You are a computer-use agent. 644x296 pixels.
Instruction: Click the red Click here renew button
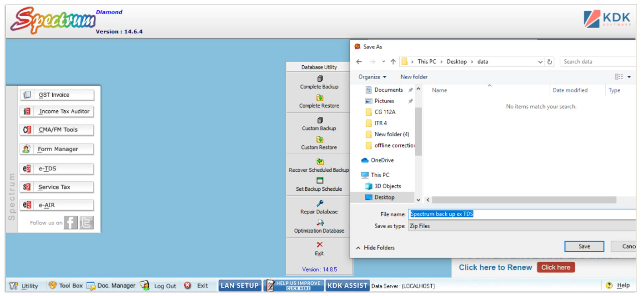click(556, 267)
